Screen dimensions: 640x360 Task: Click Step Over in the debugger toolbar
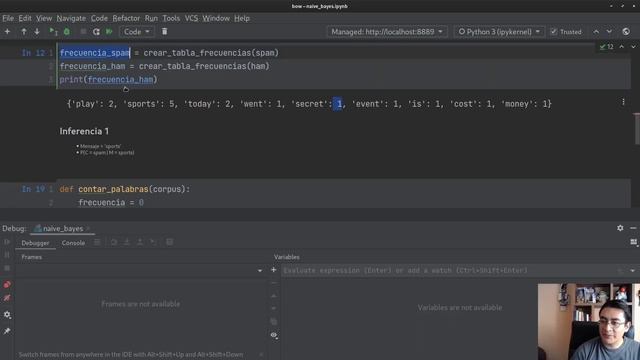(114, 242)
